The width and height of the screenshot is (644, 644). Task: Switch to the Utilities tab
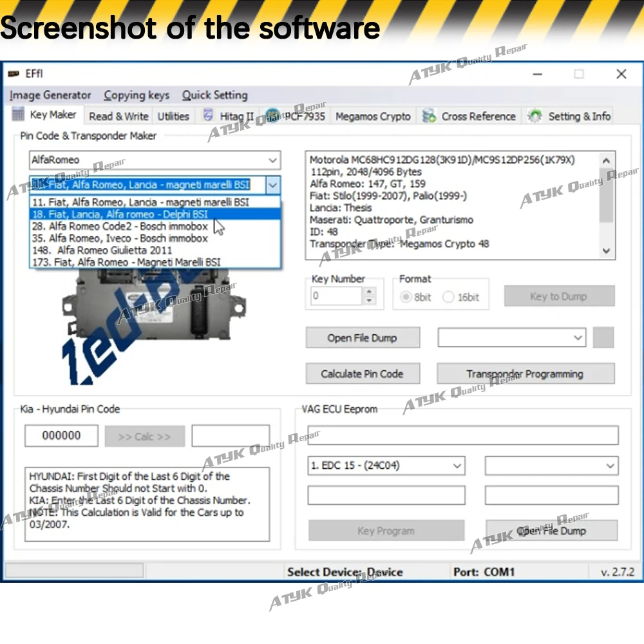pos(173,117)
